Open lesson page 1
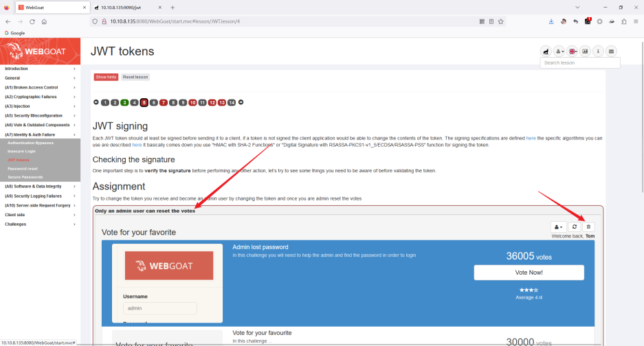Image resolution: width=644 pixels, height=346 pixels. click(x=105, y=102)
